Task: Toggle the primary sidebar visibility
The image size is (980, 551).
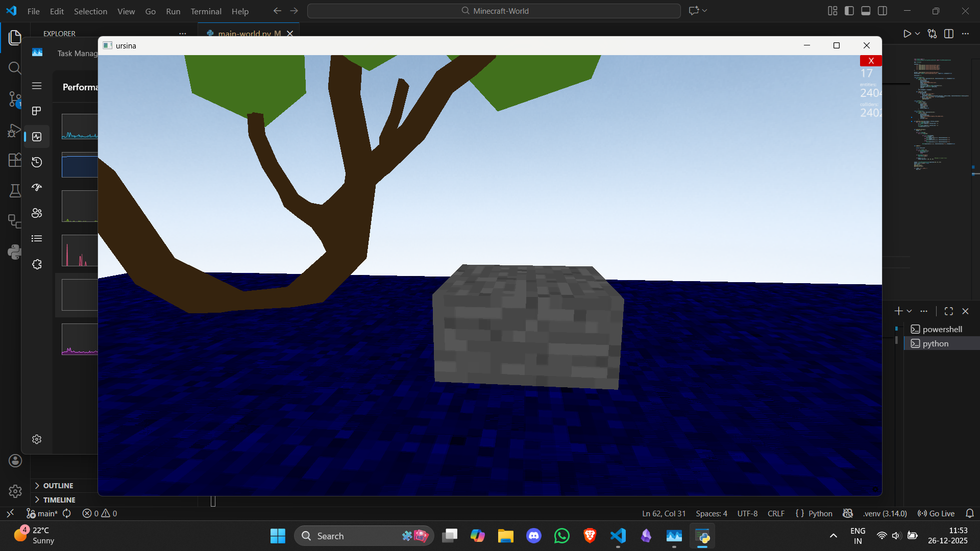Action: click(849, 11)
